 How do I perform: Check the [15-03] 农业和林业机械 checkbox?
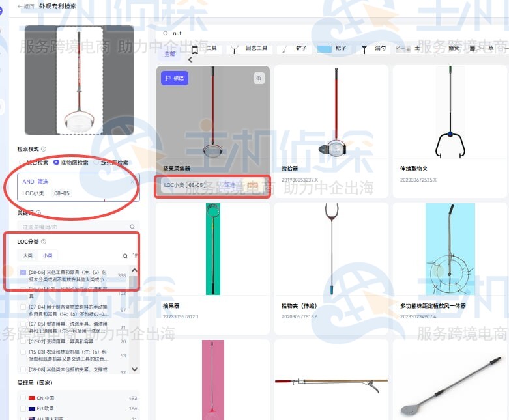coord(23,352)
